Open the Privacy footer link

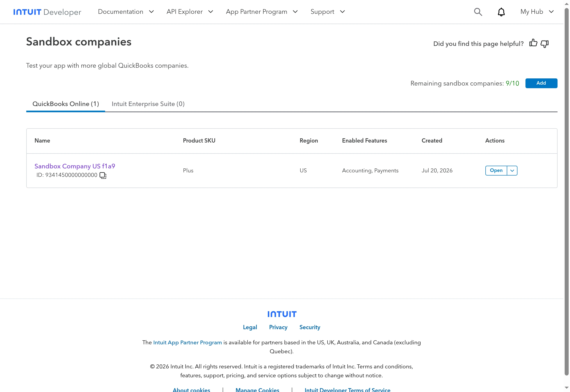pos(278,327)
